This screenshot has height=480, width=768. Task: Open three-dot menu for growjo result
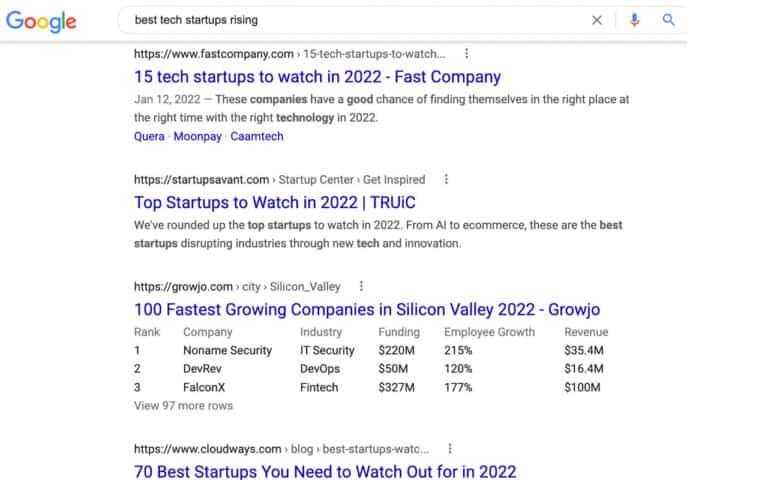[x=361, y=286]
